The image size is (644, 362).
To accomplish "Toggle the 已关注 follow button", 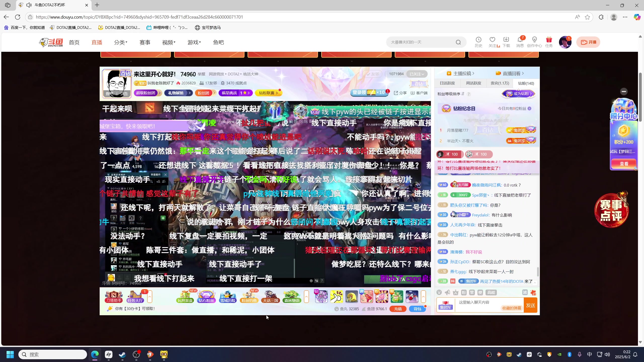I will click(x=417, y=74).
